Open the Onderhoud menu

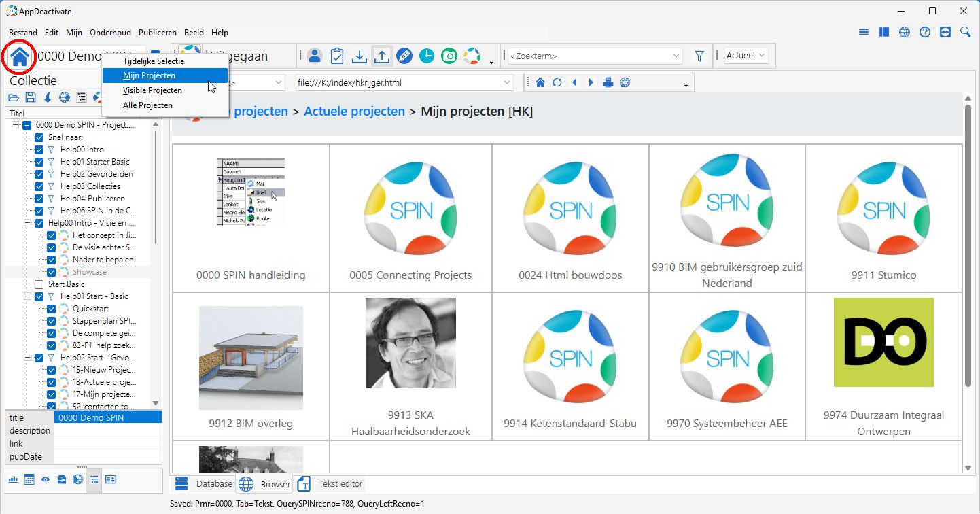coord(110,32)
